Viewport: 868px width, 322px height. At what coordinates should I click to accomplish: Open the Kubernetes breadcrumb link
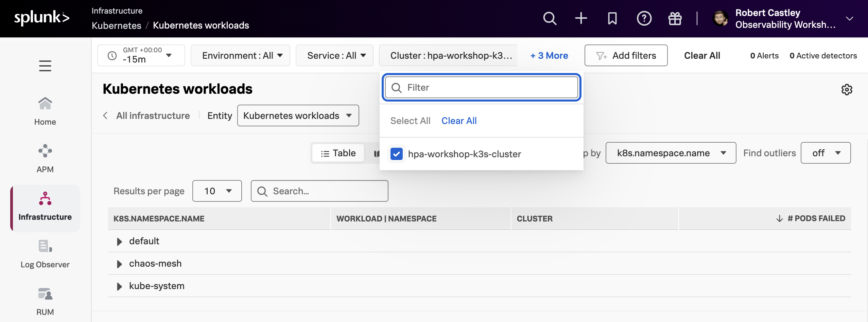[x=116, y=25]
